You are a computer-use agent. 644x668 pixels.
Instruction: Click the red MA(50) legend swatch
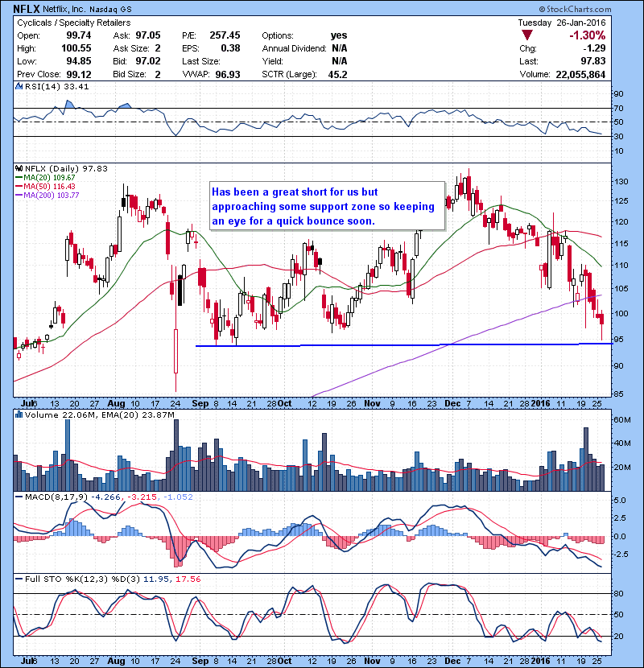pyautogui.click(x=19, y=187)
